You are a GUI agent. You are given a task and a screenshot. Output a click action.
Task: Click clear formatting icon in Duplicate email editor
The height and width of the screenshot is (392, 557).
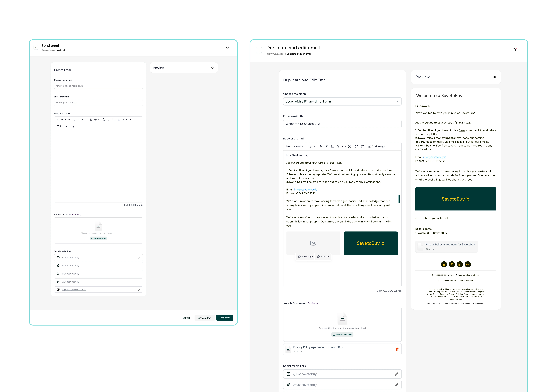click(350, 146)
